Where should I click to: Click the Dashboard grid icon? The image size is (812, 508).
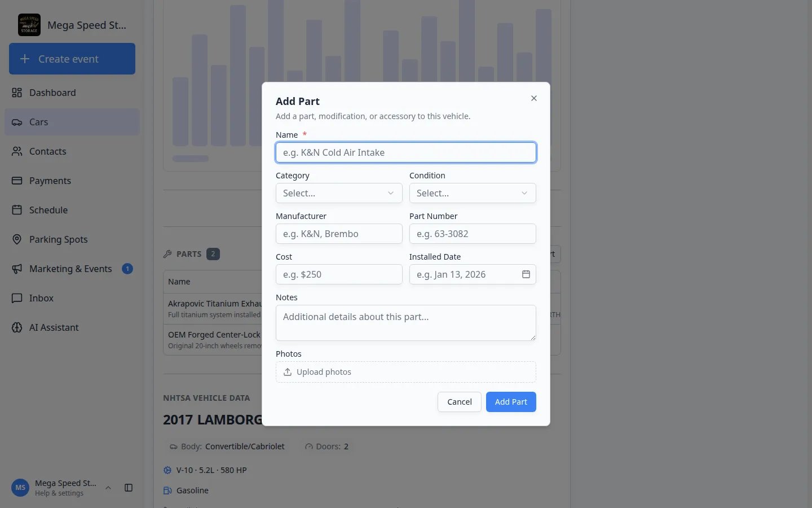click(17, 93)
